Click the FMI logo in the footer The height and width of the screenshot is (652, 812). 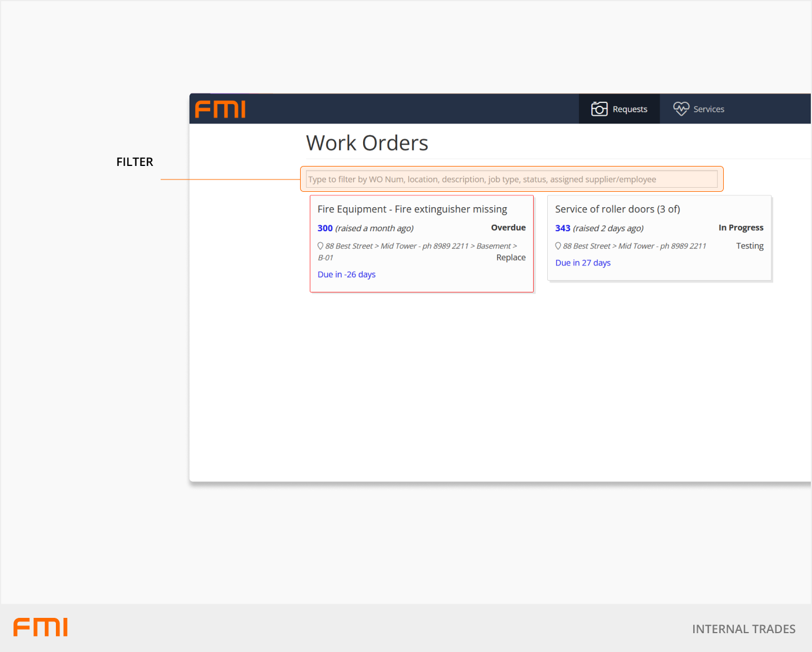41,627
